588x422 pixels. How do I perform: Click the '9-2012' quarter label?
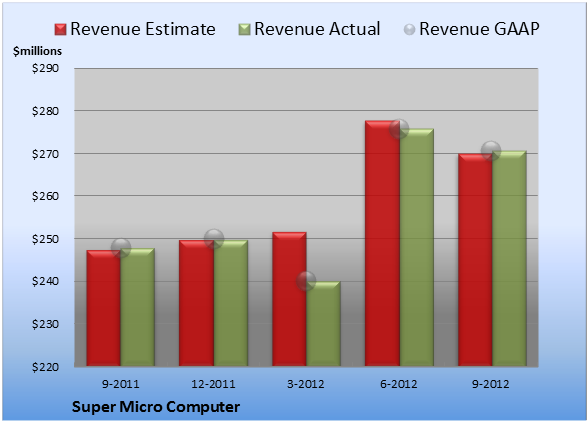coord(491,384)
